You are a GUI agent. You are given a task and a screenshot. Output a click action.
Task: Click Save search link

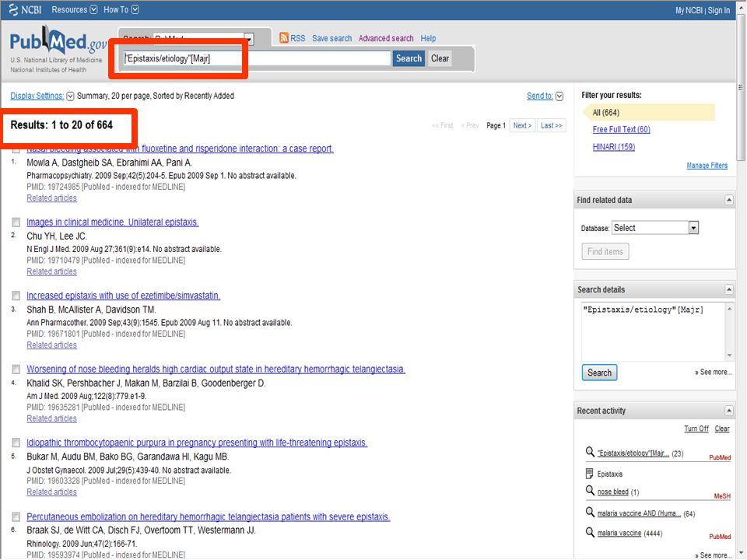(332, 38)
